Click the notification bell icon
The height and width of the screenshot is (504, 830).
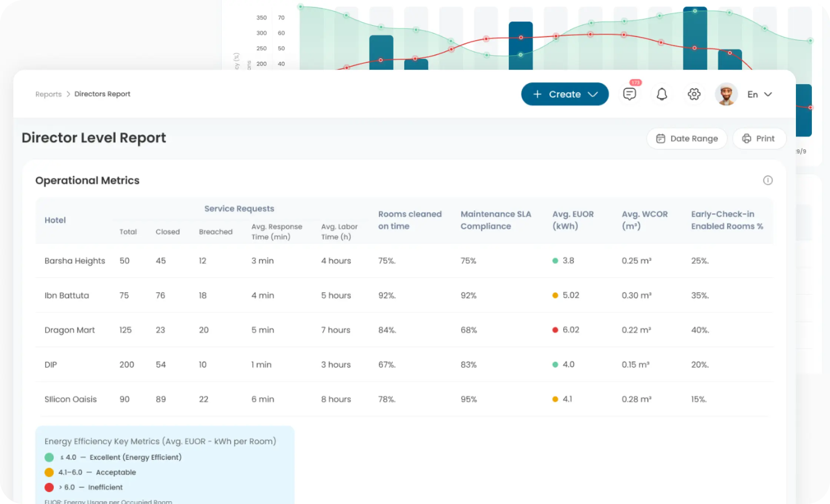click(x=662, y=94)
